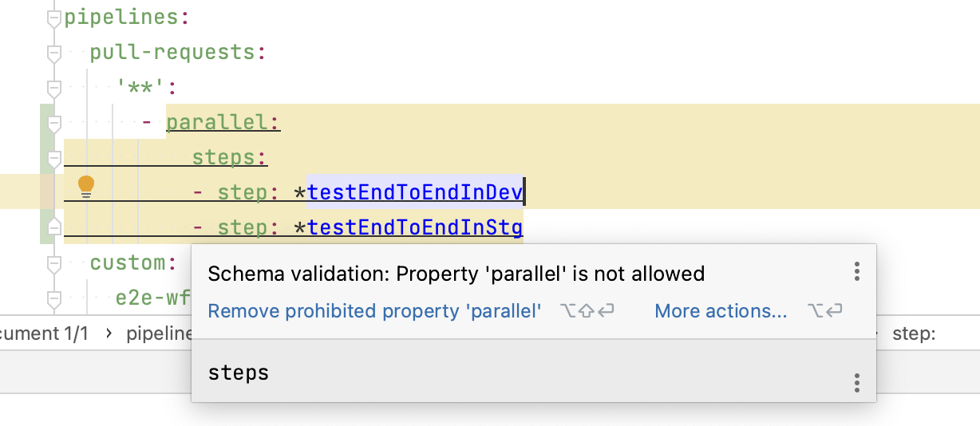Click the yellow lightbulb quick-fix icon

[86, 187]
